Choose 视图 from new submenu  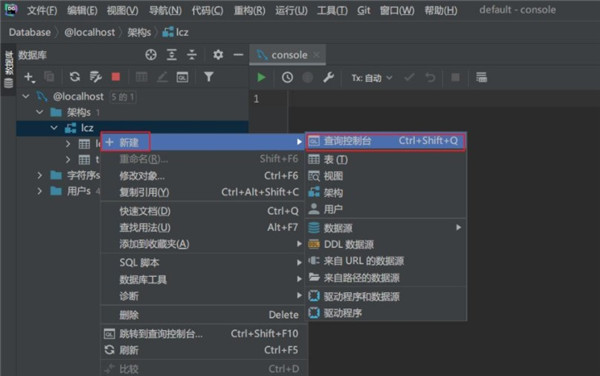pos(386,176)
